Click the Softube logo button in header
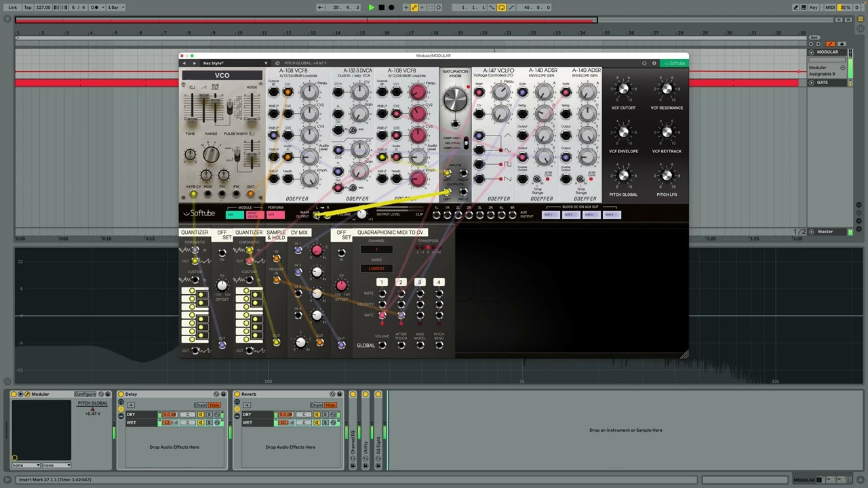The width and height of the screenshot is (868, 488). point(674,63)
